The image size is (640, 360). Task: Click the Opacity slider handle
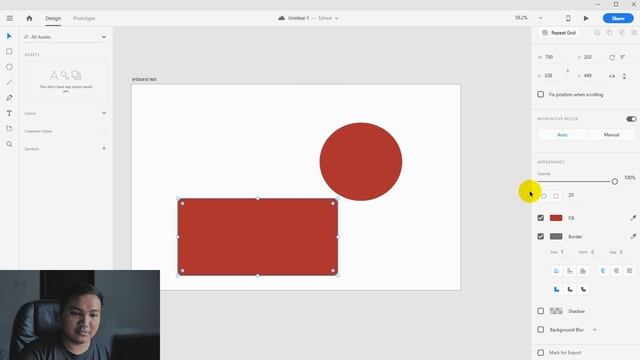click(x=615, y=182)
